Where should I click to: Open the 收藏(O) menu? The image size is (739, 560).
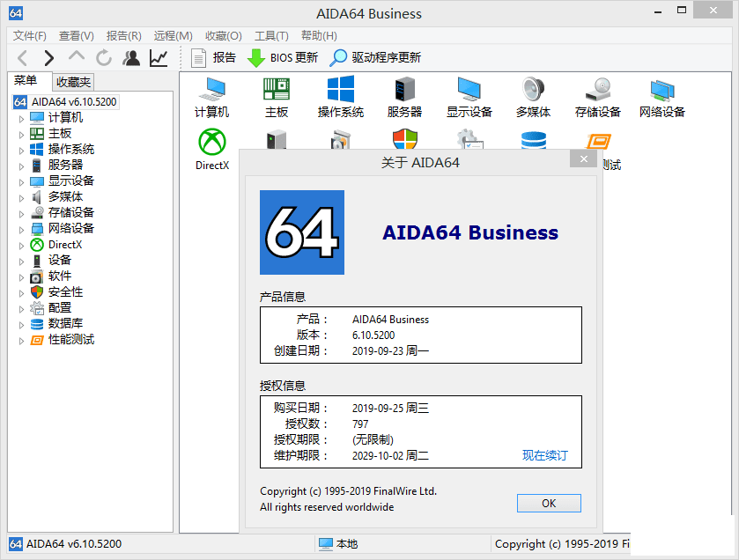pos(224,36)
